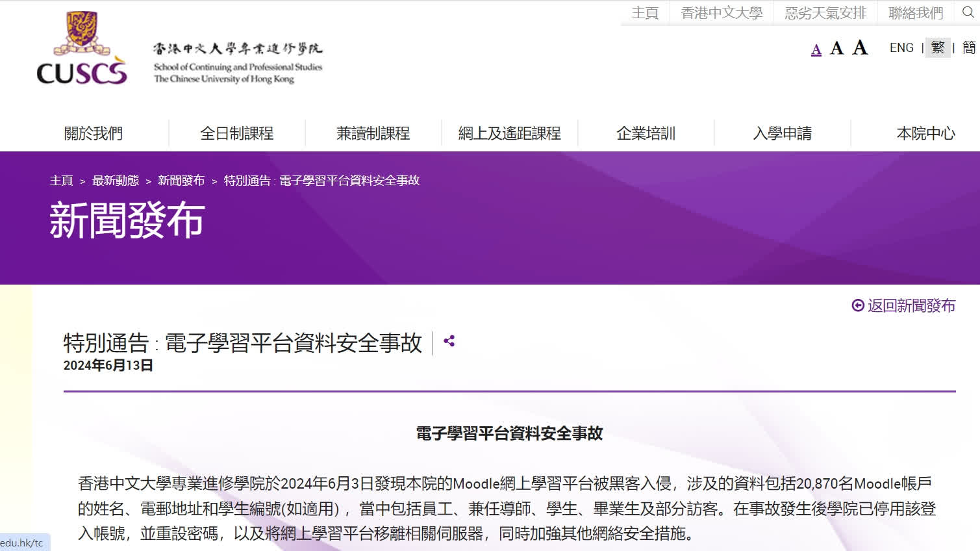The width and height of the screenshot is (980, 551).
Task: Open the 企業培訓 menu item
Action: tap(646, 133)
